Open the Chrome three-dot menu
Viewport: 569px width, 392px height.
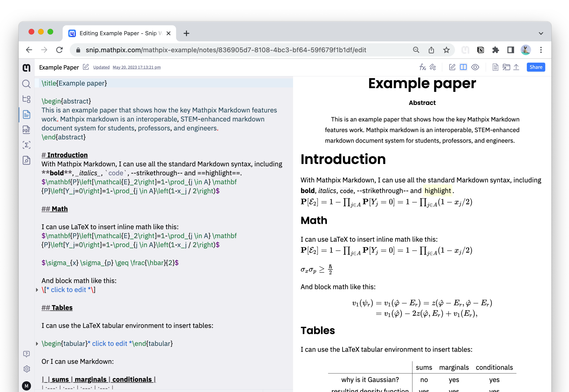(541, 50)
